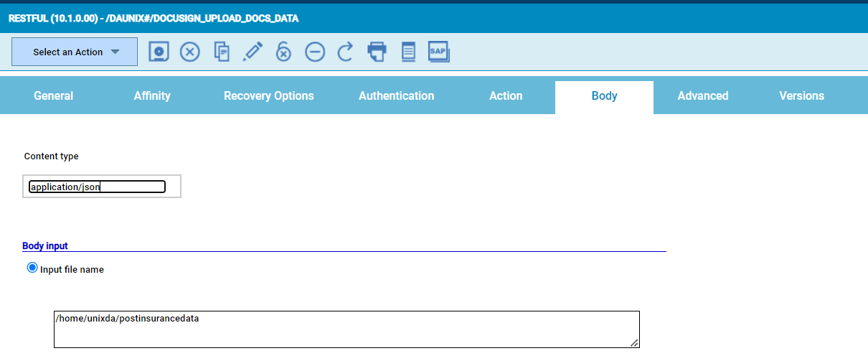
Task: Click the lock-with-X icon
Action: (284, 52)
